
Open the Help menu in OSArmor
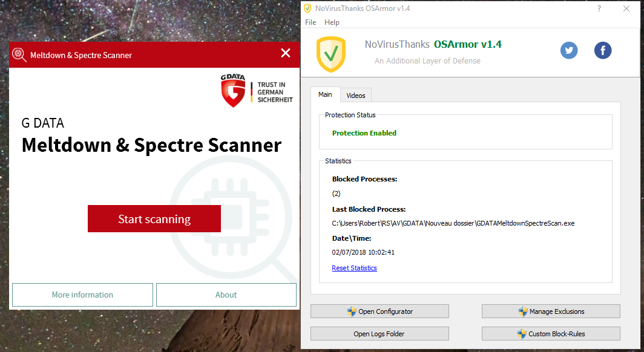(332, 22)
